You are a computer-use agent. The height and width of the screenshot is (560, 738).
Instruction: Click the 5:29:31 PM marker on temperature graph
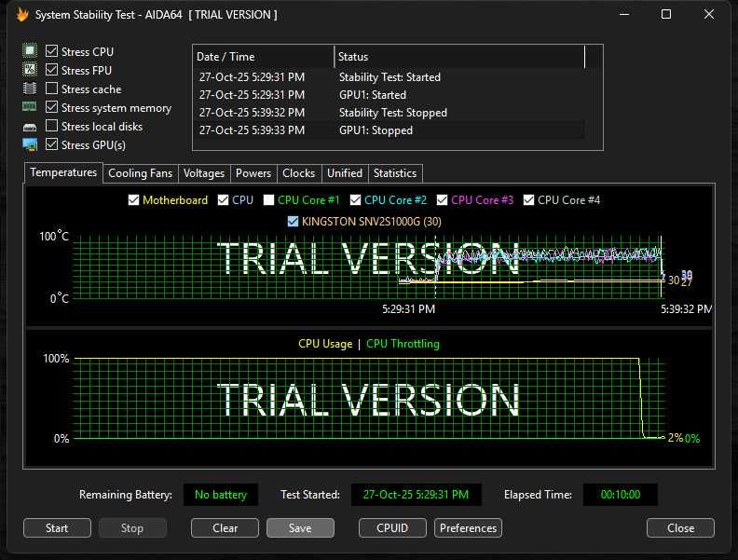click(x=408, y=309)
